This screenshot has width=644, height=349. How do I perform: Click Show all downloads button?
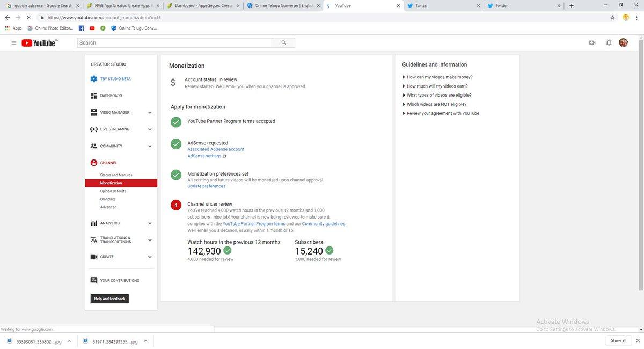(618, 340)
